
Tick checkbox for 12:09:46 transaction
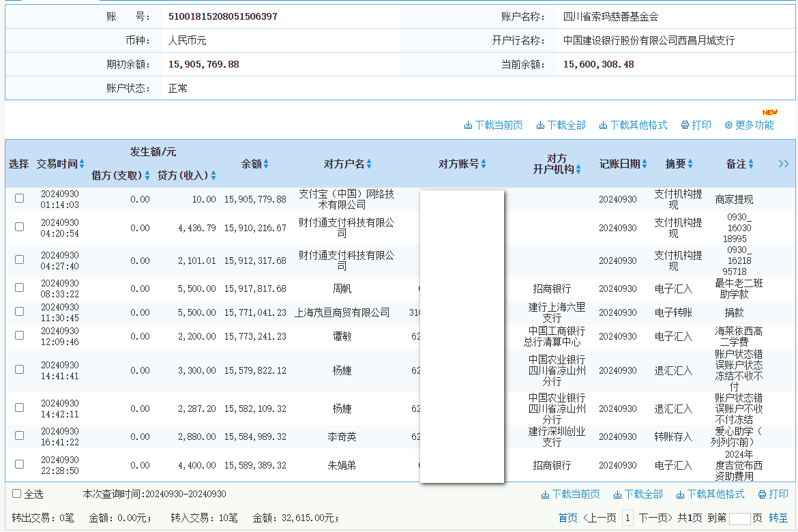coord(19,335)
